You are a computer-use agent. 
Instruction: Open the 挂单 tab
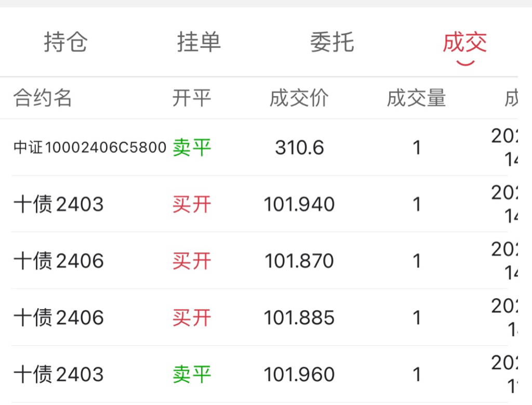pyautogui.click(x=199, y=42)
